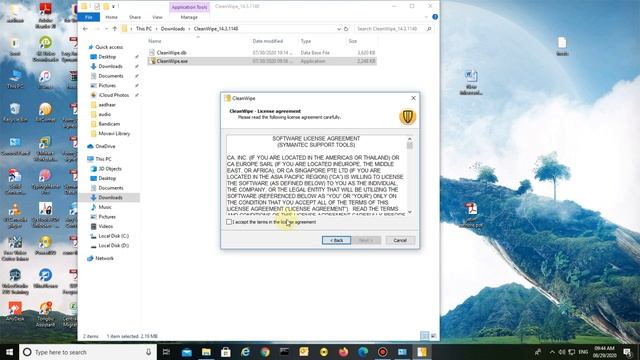
Task: Check 'I accept the terms' license checkbox
Action: [x=229, y=222]
